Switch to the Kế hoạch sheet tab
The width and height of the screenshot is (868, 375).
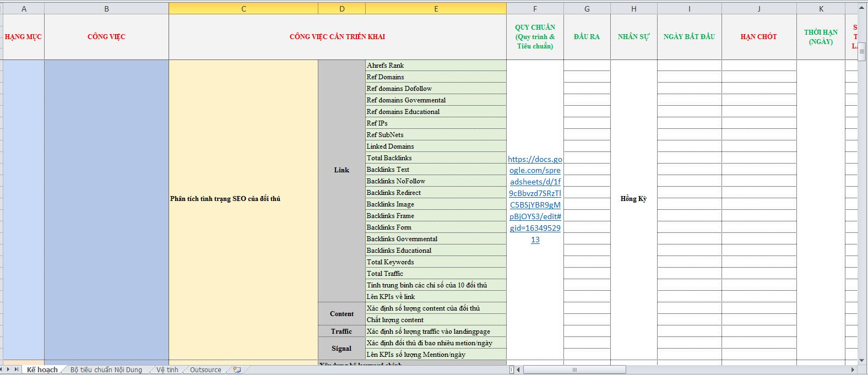click(42, 370)
